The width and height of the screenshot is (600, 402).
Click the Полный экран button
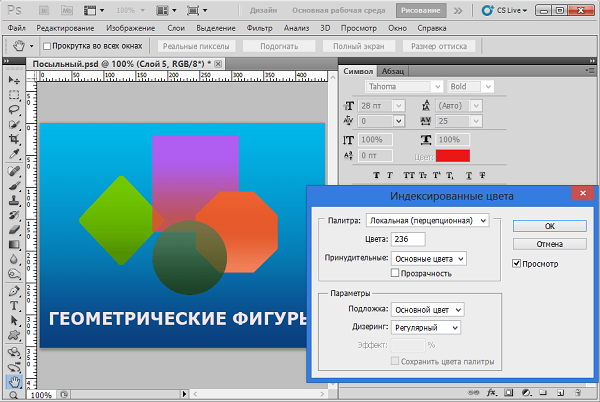tap(359, 46)
